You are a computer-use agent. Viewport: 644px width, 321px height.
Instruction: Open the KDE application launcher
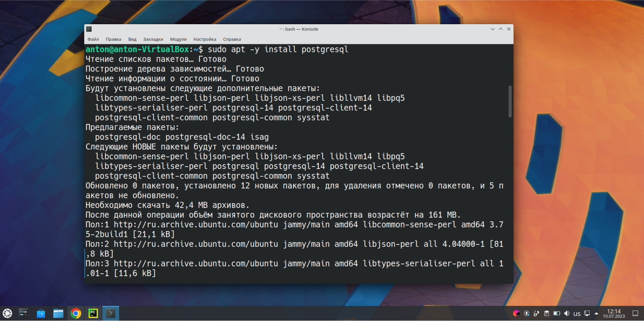pos(8,313)
